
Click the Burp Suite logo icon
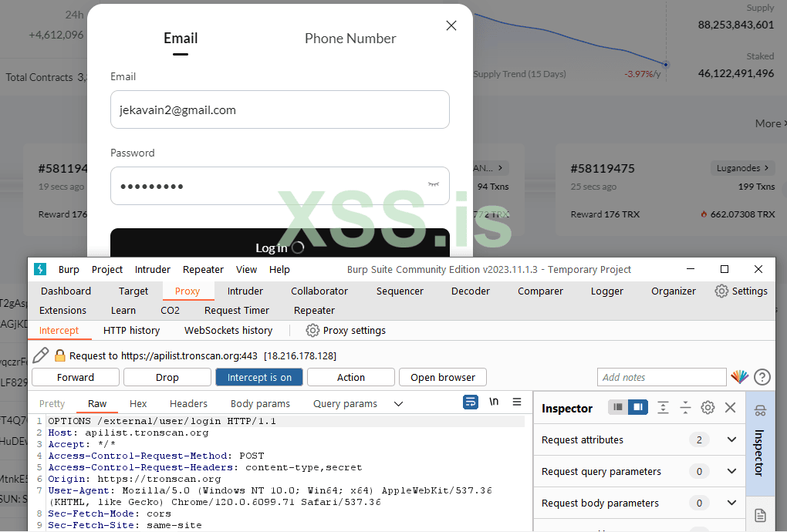40,269
